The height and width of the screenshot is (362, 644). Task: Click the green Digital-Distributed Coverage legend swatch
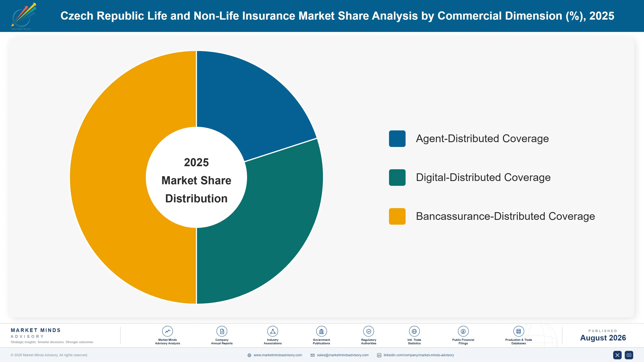(x=397, y=178)
